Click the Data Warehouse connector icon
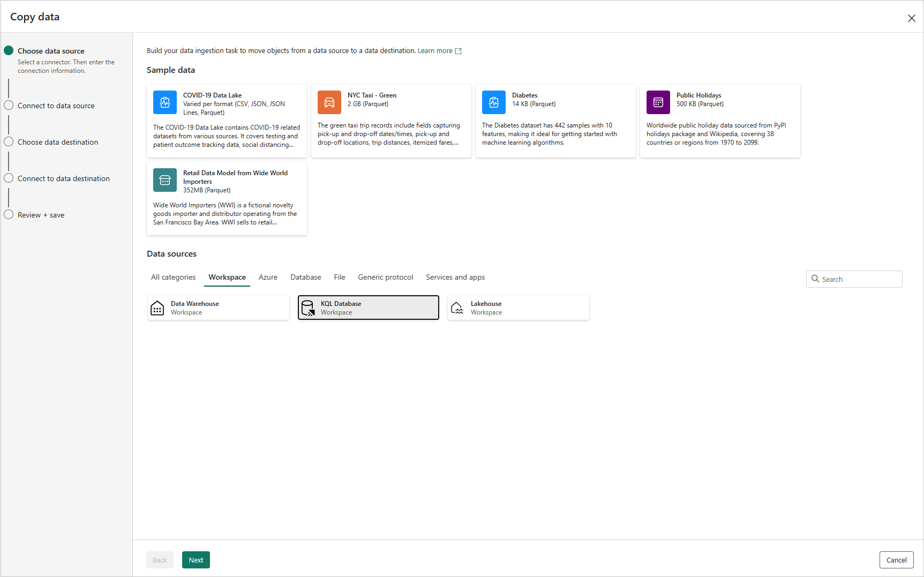The height and width of the screenshot is (577, 924). [x=157, y=308]
